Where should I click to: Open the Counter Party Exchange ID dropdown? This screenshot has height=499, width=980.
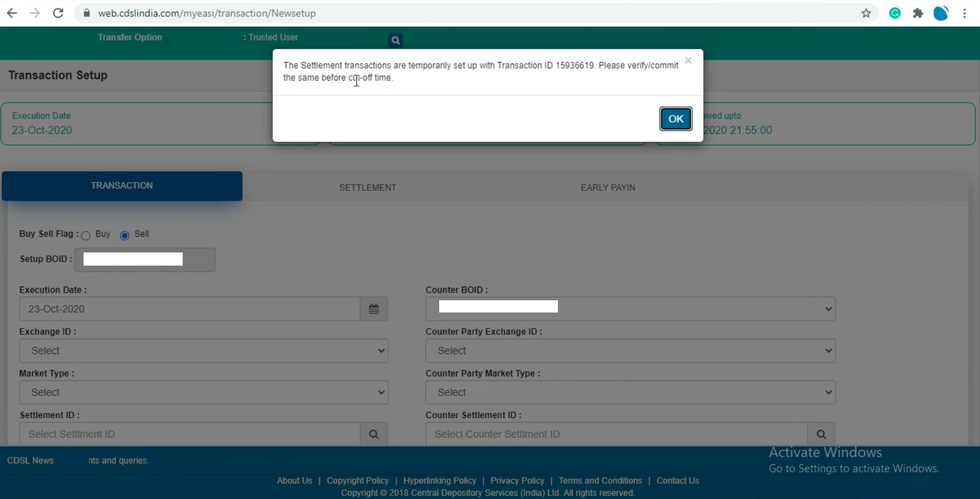630,351
